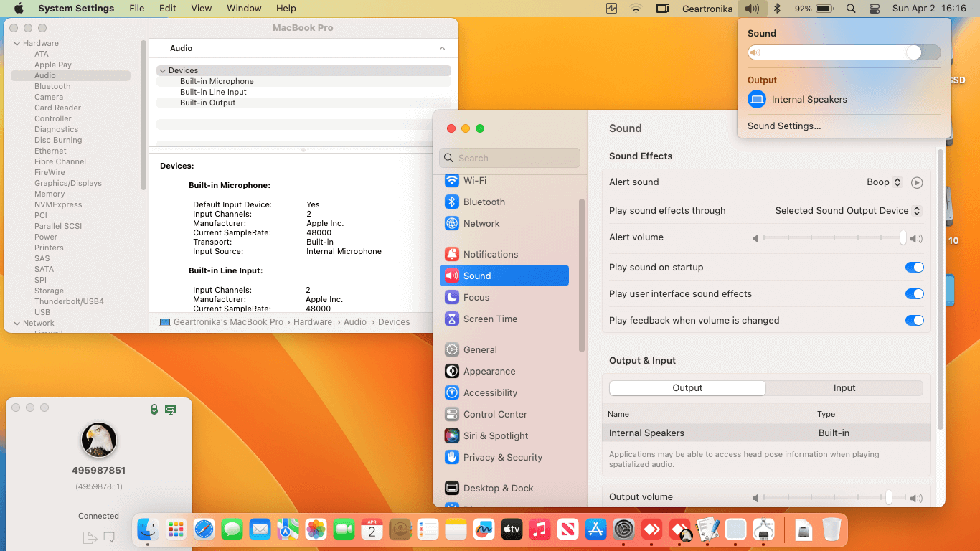
Task: Launch Safari from the Dock
Action: click(204, 530)
